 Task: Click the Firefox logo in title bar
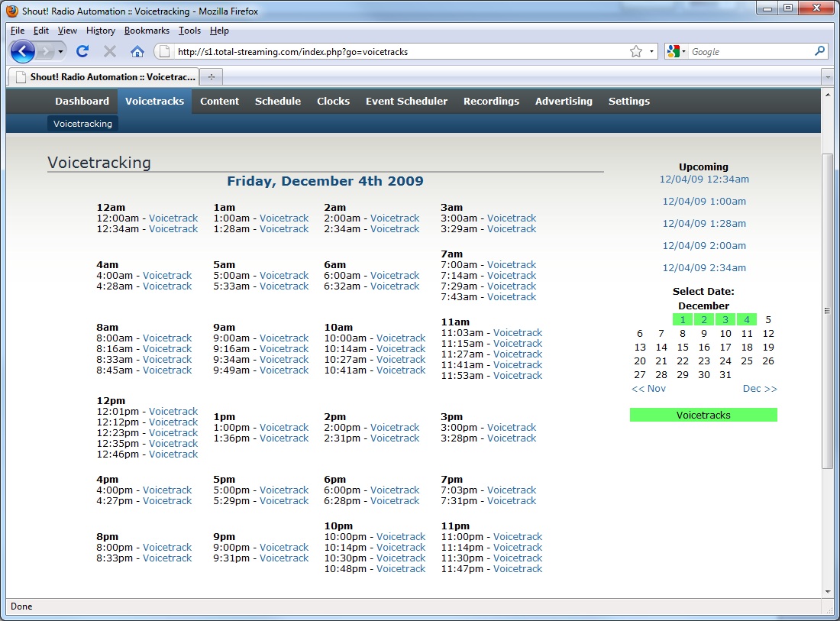[11, 11]
